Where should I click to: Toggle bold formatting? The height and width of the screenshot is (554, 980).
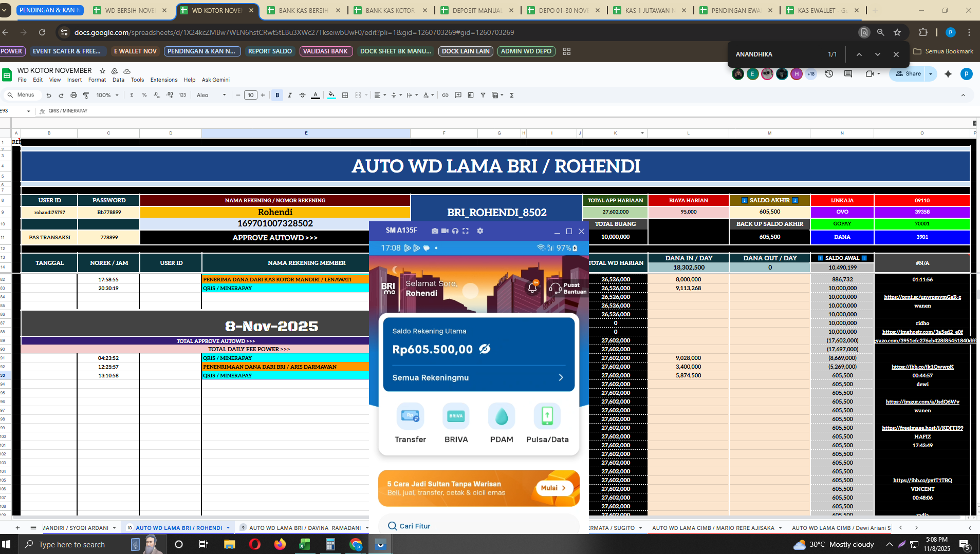(x=278, y=95)
